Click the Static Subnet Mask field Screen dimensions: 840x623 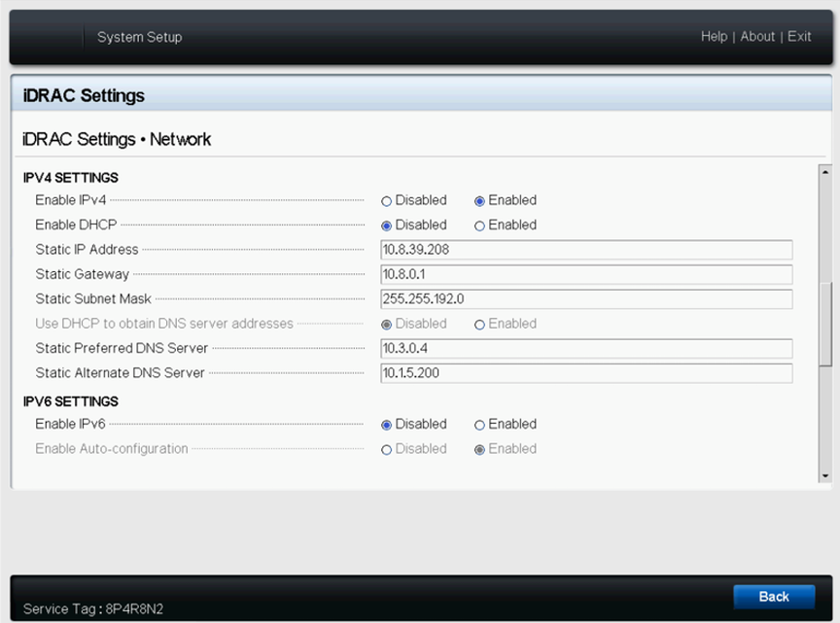(586, 299)
